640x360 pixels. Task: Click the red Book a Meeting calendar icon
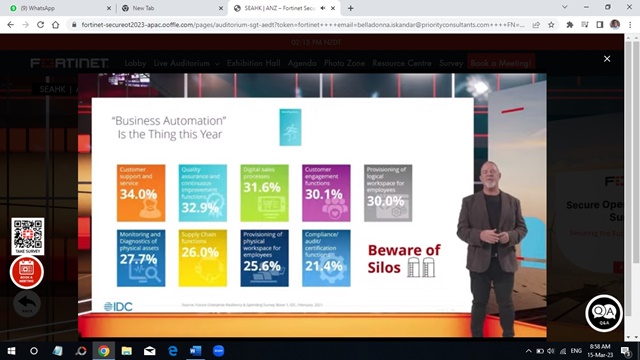[27, 272]
